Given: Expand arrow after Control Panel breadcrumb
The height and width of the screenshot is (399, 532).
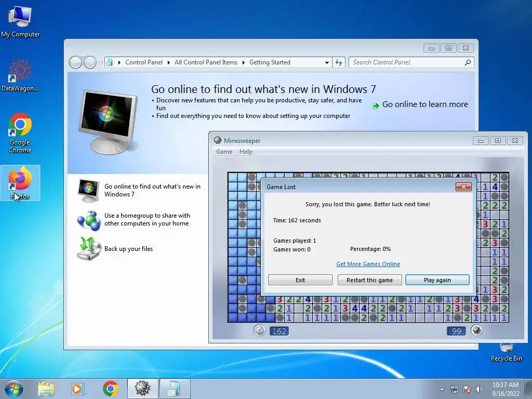Looking at the screenshot, I should coord(169,63).
